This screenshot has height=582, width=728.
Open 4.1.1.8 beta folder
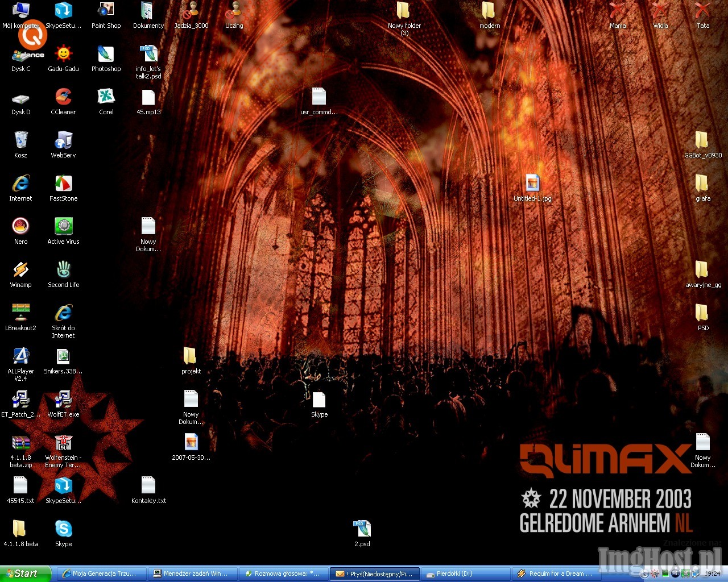[20, 534]
